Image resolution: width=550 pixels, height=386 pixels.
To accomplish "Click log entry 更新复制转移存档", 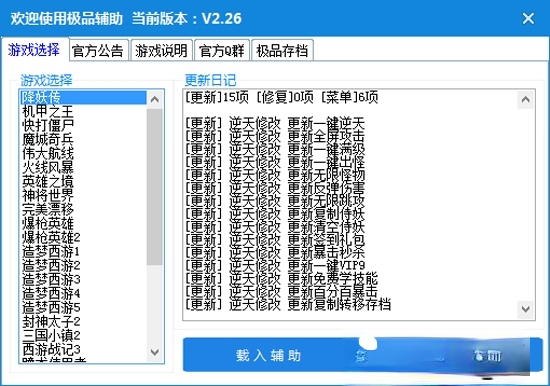I will tap(288, 305).
